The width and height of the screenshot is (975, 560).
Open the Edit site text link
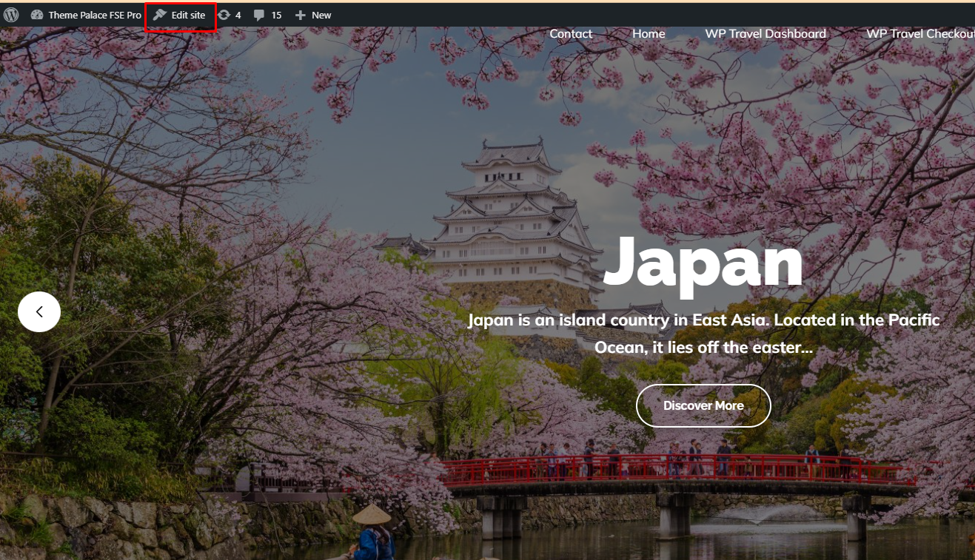click(x=188, y=15)
